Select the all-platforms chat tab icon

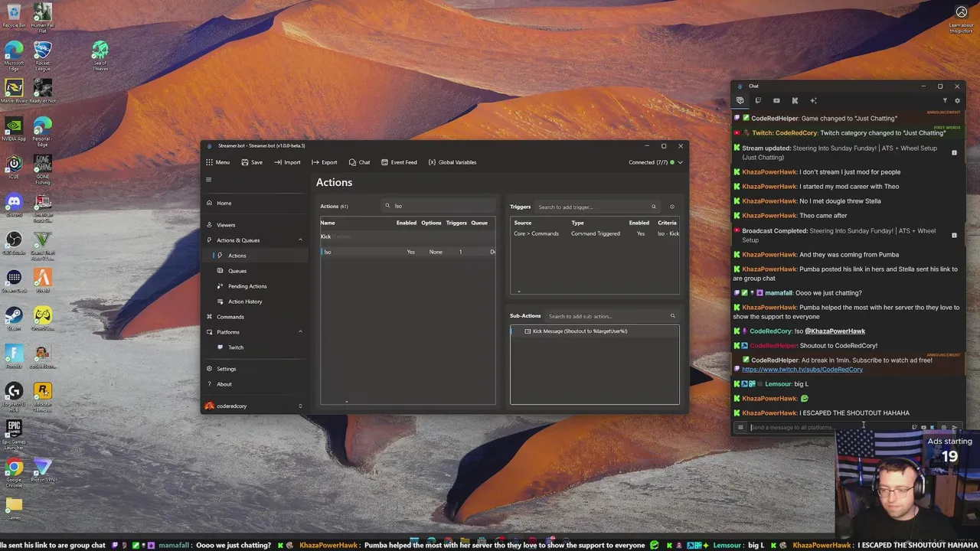point(740,100)
